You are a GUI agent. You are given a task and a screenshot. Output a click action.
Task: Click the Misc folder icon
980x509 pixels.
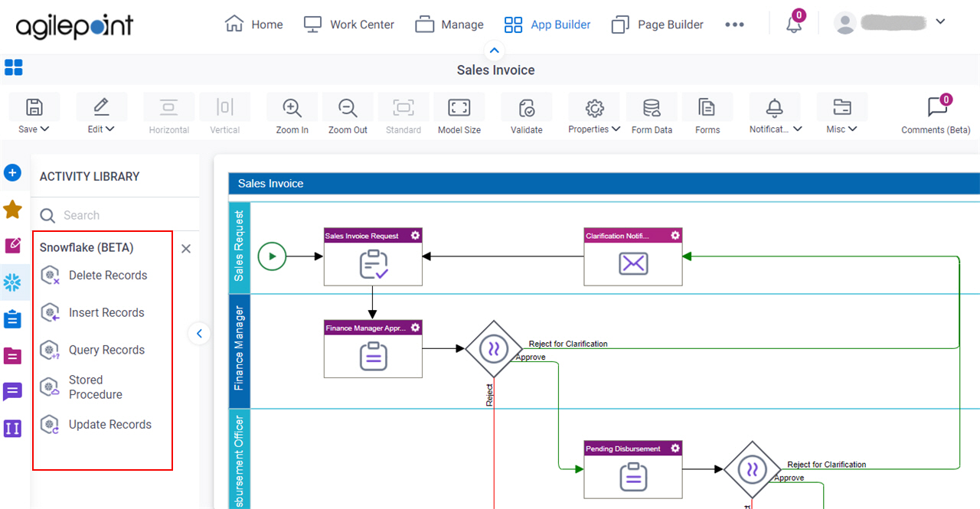[841, 107]
